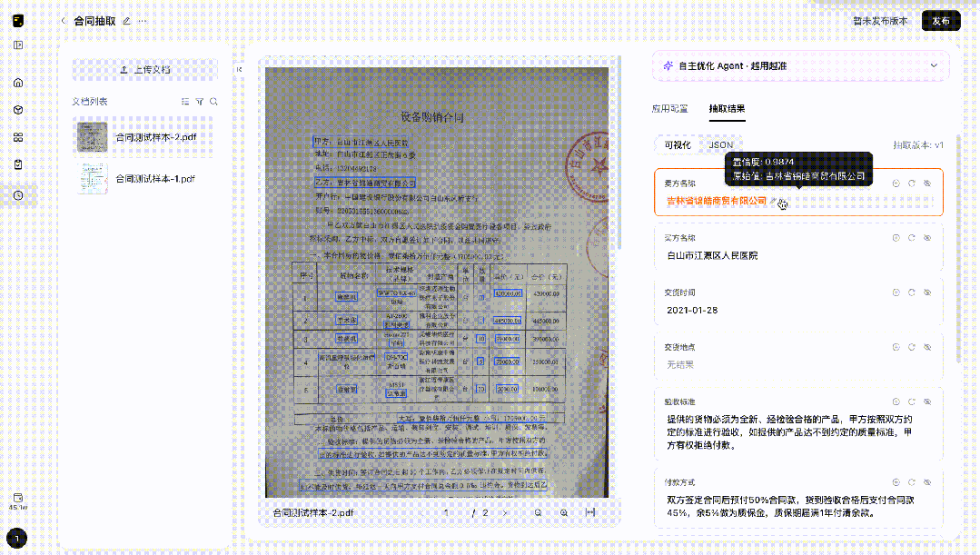Re-extract the 付款方式 field with the refresh icon
The width and height of the screenshot is (980, 555).
[911, 481]
